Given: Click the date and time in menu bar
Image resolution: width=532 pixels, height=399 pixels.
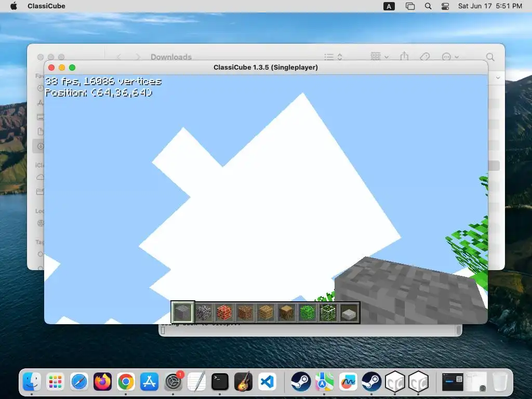Looking at the screenshot, I should point(490,6).
